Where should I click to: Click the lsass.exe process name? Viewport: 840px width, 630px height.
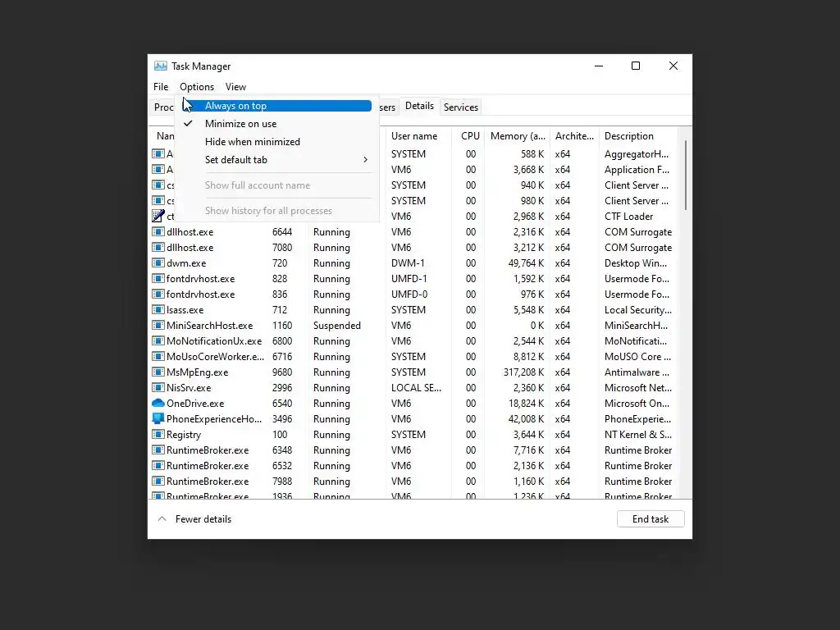[185, 310]
